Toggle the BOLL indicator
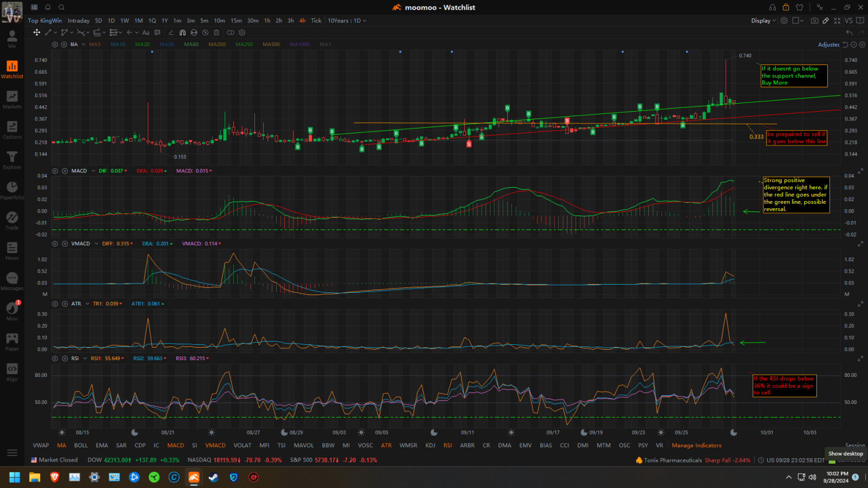Screen dimensions: 868x488 (81, 445)
